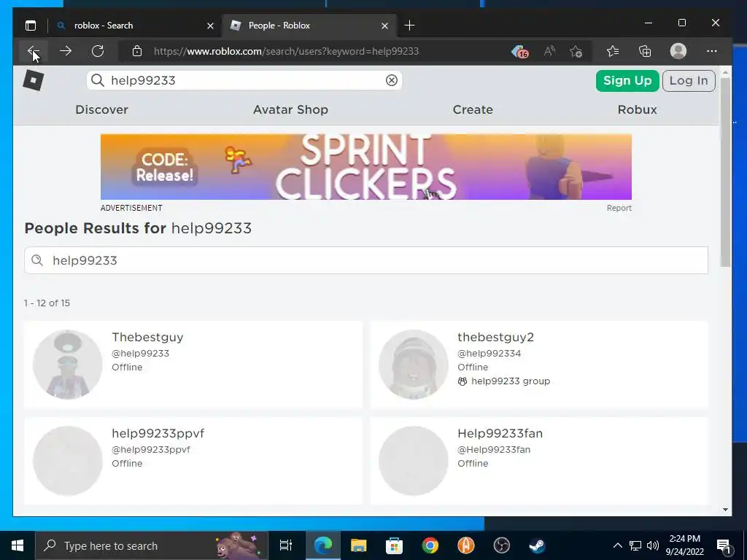Open the browser profile avatar
This screenshot has width=747, height=560.
678,51
